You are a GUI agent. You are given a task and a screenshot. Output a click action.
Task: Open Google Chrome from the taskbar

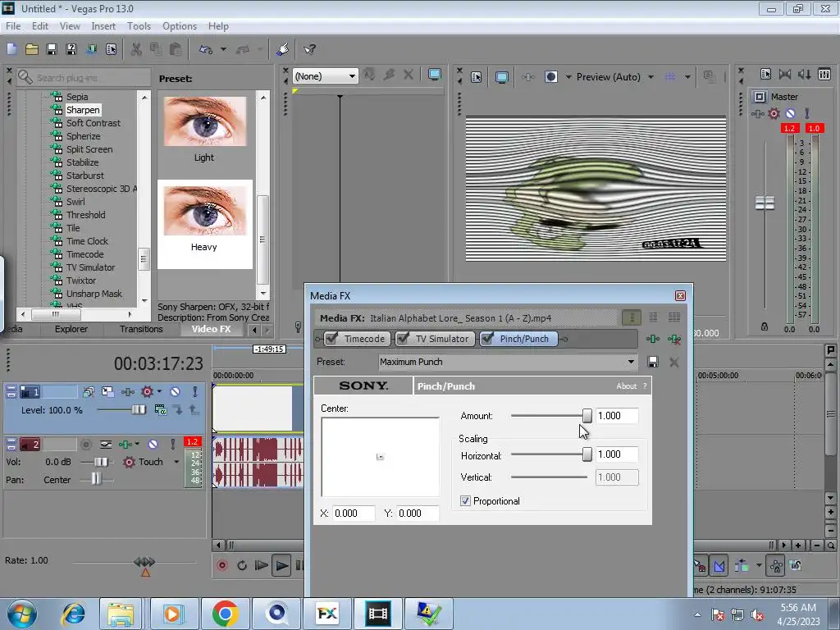pyautogui.click(x=225, y=614)
